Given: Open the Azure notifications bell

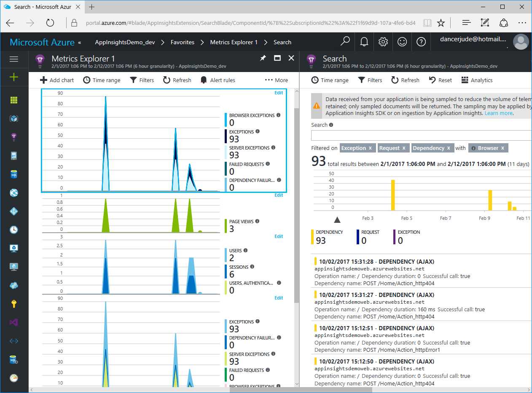Looking at the screenshot, I should [x=363, y=42].
